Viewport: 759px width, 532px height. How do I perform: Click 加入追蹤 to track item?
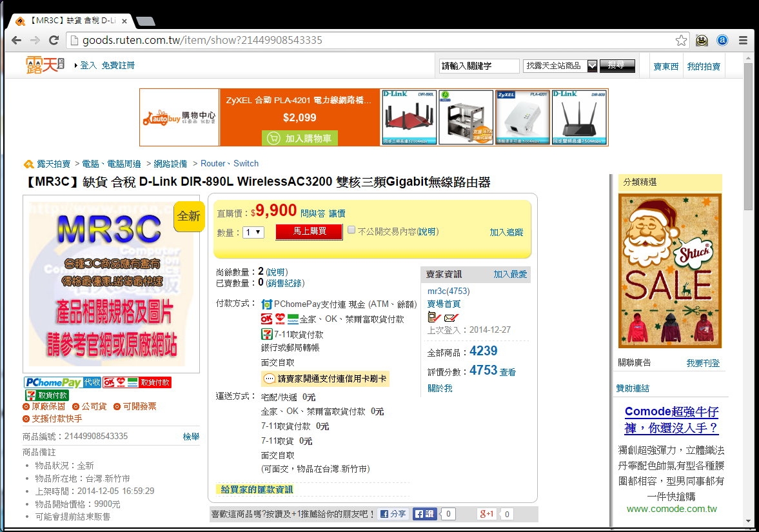tap(506, 232)
